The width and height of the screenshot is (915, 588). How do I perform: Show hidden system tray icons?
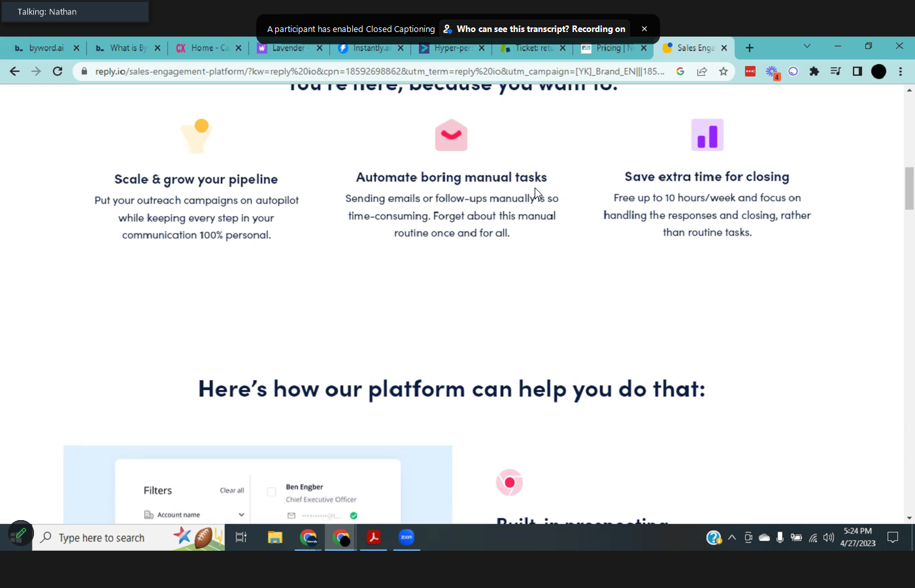[732, 538]
